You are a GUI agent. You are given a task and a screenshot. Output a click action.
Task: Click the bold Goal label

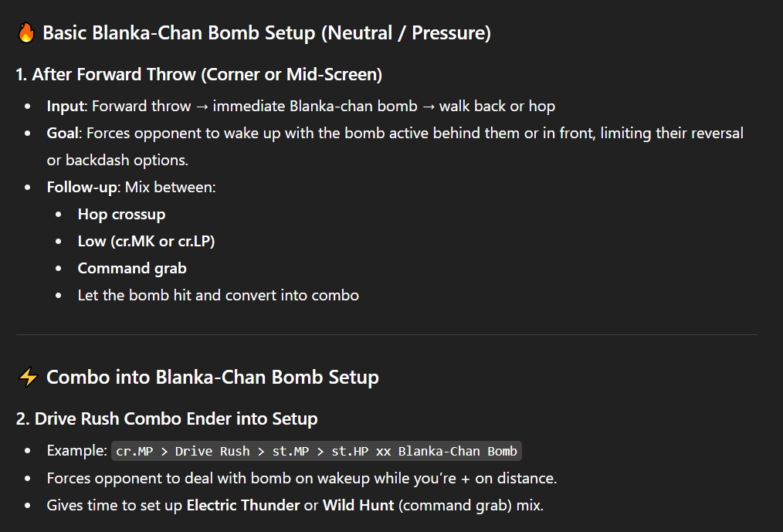(x=63, y=134)
